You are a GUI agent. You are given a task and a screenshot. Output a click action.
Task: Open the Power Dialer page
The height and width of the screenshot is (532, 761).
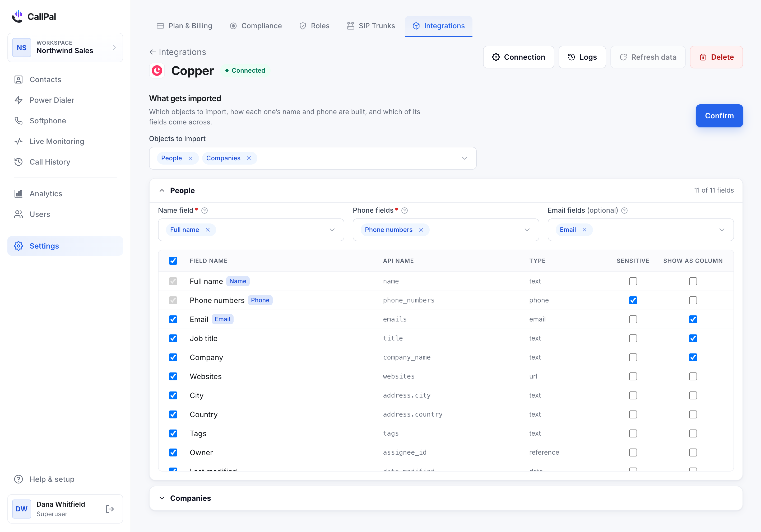click(65, 100)
